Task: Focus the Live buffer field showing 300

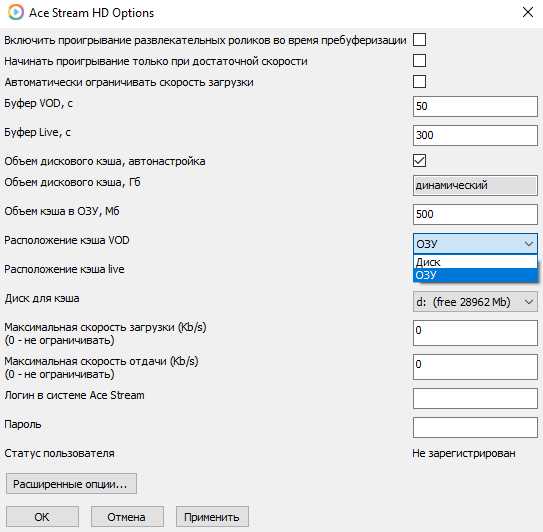Action: (x=475, y=135)
